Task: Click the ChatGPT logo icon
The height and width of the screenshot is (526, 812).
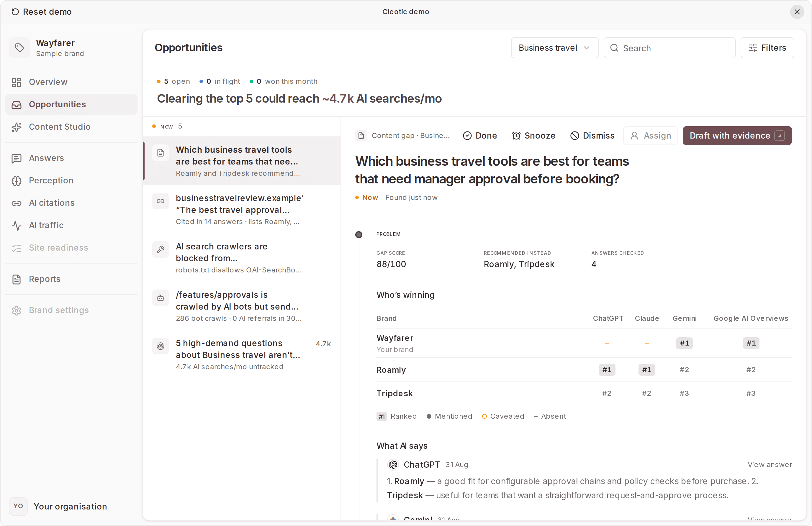Action: 393,465
